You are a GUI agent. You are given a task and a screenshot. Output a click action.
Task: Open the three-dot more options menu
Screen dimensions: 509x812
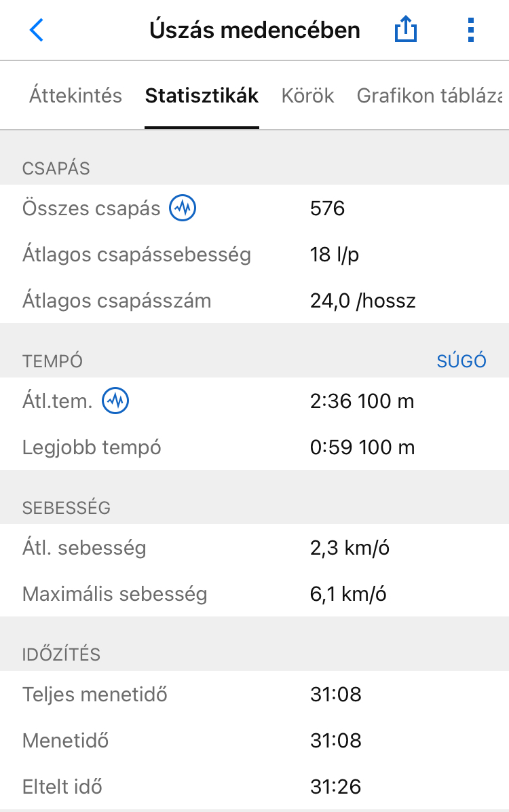click(x=471, y=31)
